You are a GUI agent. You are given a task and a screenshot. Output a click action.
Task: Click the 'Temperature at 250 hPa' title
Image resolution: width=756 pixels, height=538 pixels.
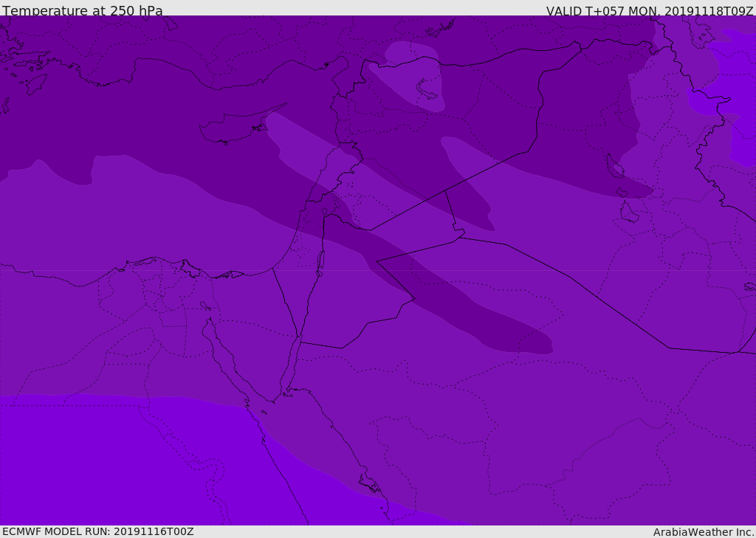[83, 10]
